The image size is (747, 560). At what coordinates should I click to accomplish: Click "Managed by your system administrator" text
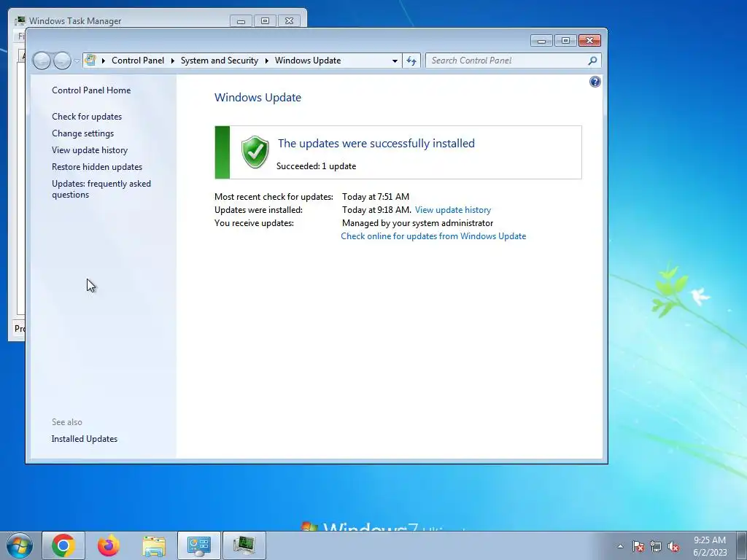pyautogui.click(x=418, y=223)
